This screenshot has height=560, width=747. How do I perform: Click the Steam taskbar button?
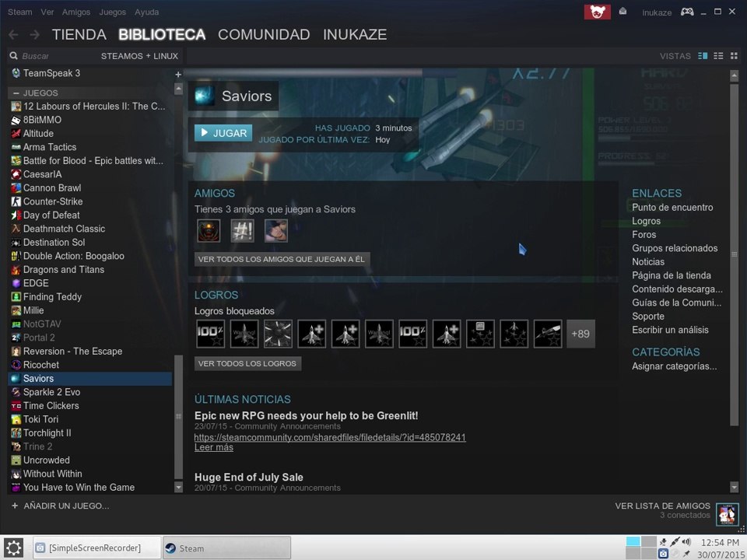[226, 548]
